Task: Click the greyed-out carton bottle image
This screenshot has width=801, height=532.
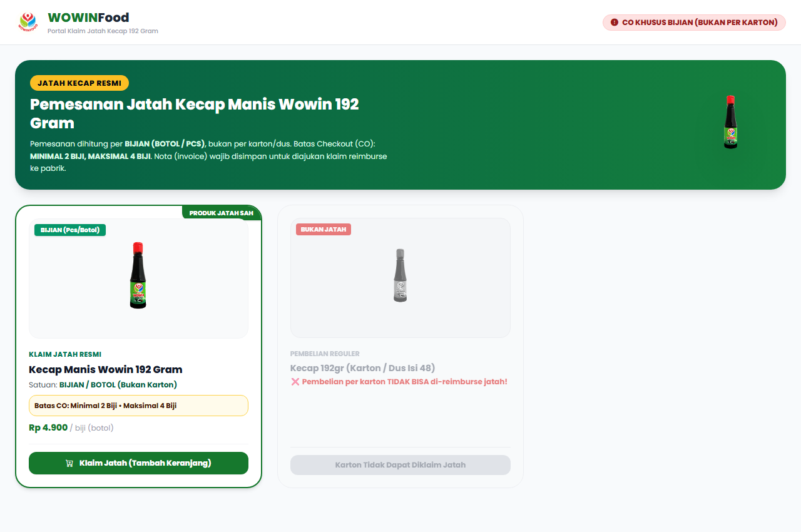Action: (x=400, y=275)
